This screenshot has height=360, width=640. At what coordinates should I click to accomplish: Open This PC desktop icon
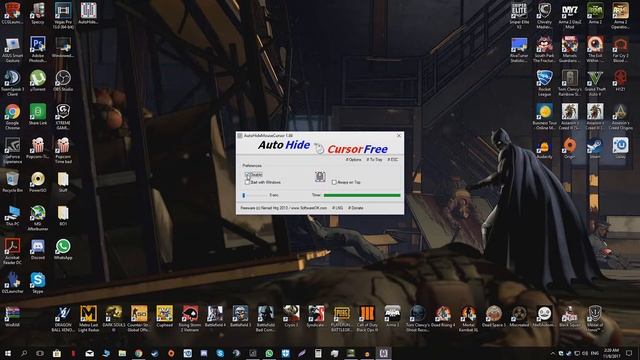coord(12,216)
